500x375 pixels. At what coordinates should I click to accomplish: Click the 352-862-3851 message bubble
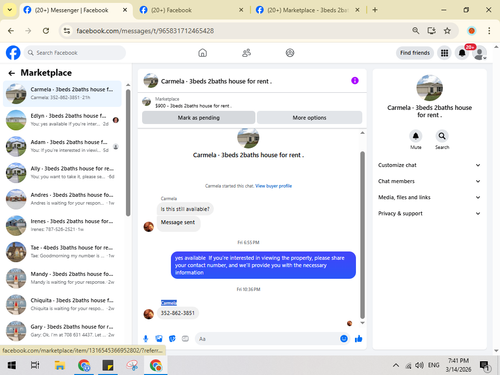[x=178, y=313]
